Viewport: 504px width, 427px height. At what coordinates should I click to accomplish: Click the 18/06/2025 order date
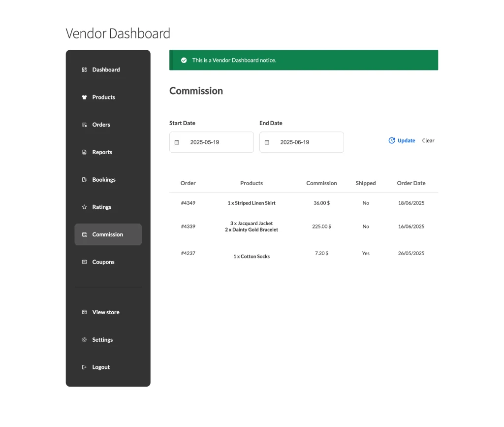point(411,203)
